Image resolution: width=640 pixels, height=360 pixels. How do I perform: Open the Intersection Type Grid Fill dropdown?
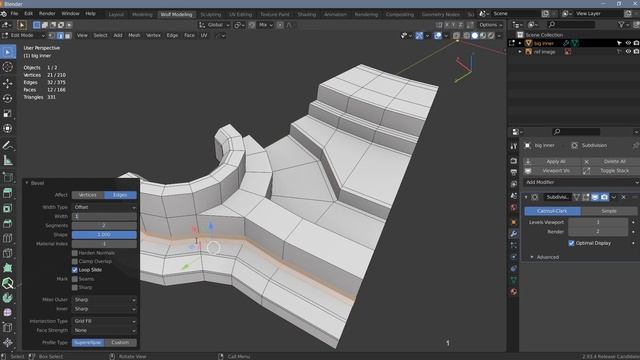click(104, 321)
